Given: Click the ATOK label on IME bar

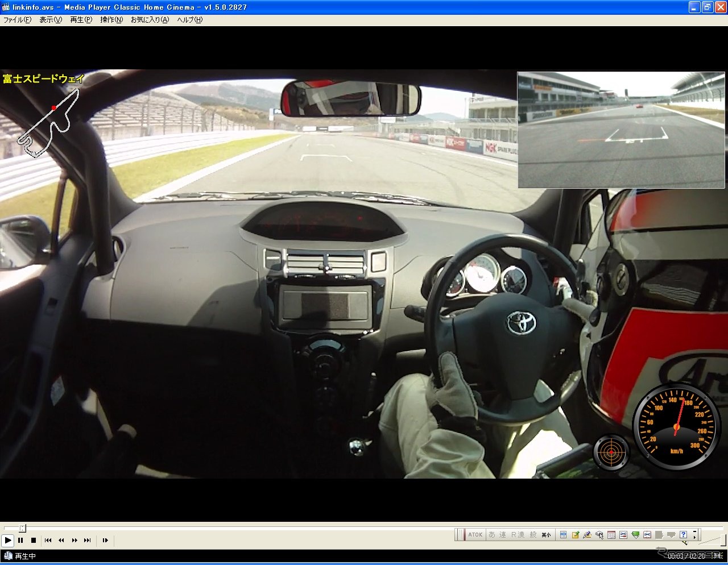Looking at the screenshot, I should pos(475,535).
